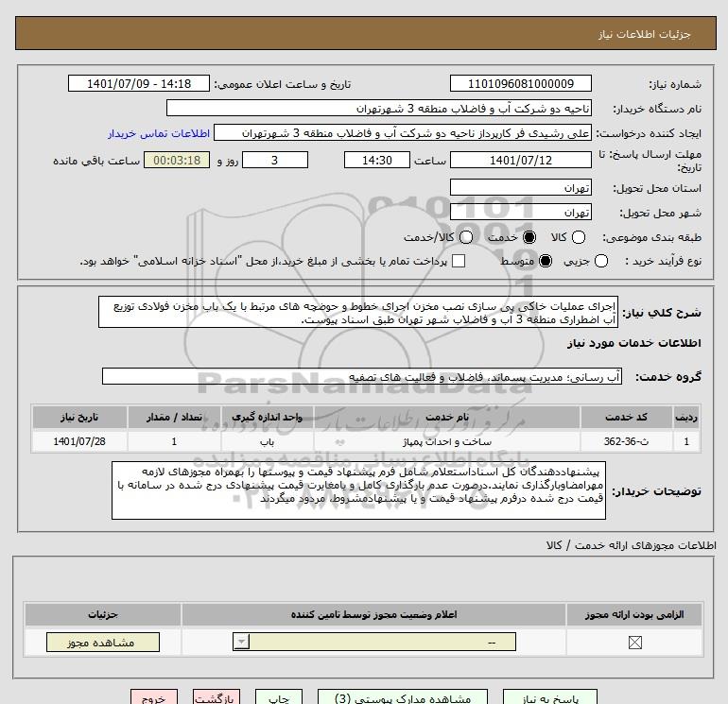Click the unit cell باب
Viewport: 728px width, 704px height.
pyautogui.click(x=267, y=441)
